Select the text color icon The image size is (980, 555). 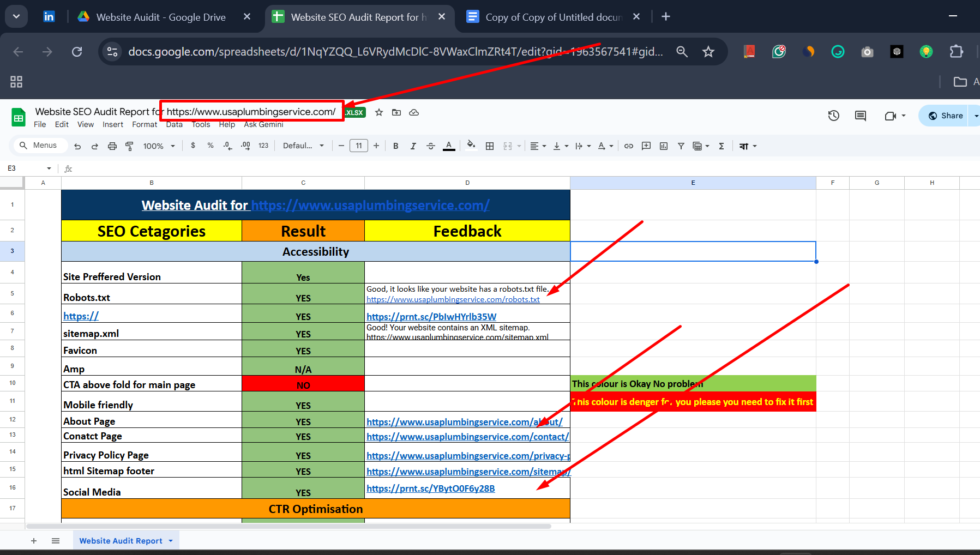click(449, 146)
